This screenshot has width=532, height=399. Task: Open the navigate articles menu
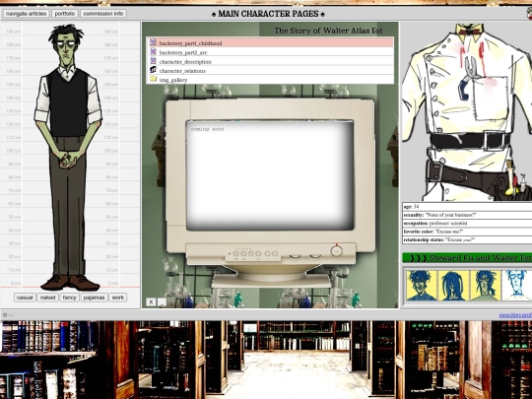26,14
